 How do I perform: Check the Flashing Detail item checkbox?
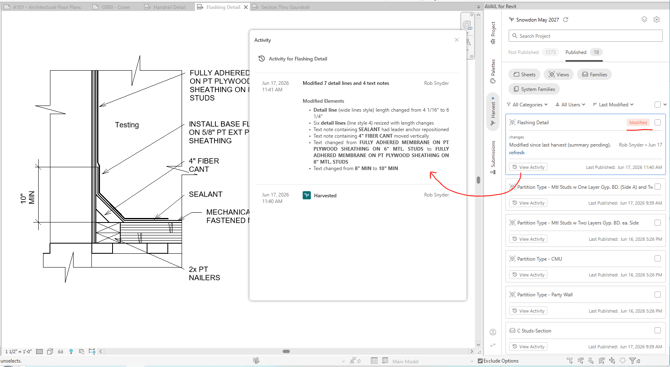pos(658,122)
